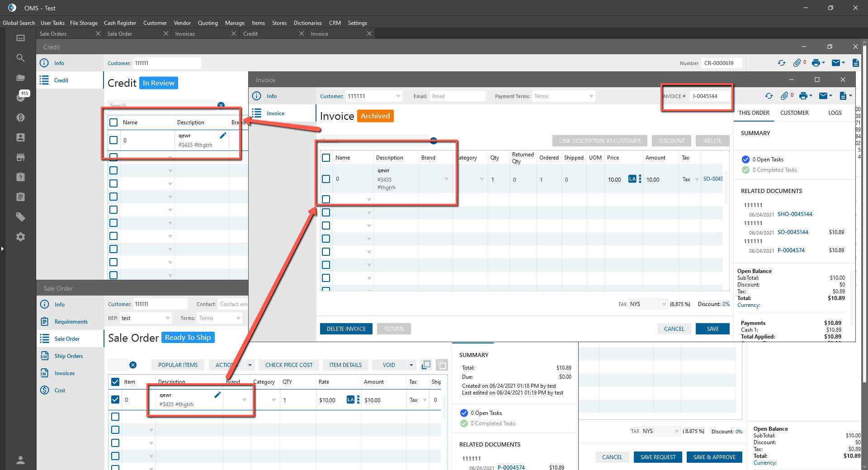
Task: Click the LA badge in the Sale Order rate cell
Action: (x=350, y=399)
